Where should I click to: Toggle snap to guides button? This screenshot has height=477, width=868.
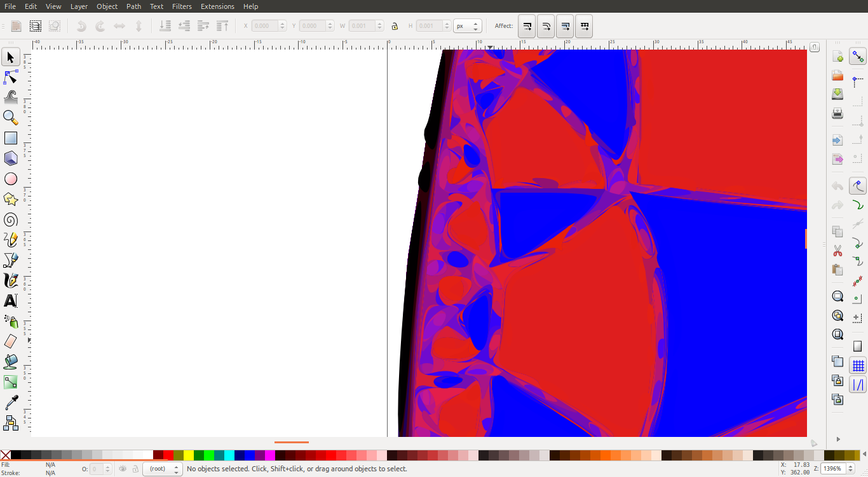coord(858,385)
